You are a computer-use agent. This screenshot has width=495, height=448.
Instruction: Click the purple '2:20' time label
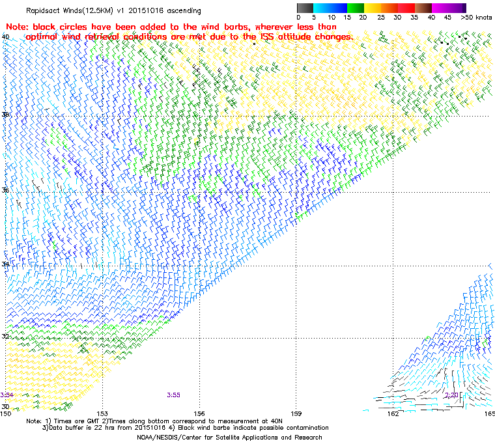pyautogui.click(x=451, y=395)
